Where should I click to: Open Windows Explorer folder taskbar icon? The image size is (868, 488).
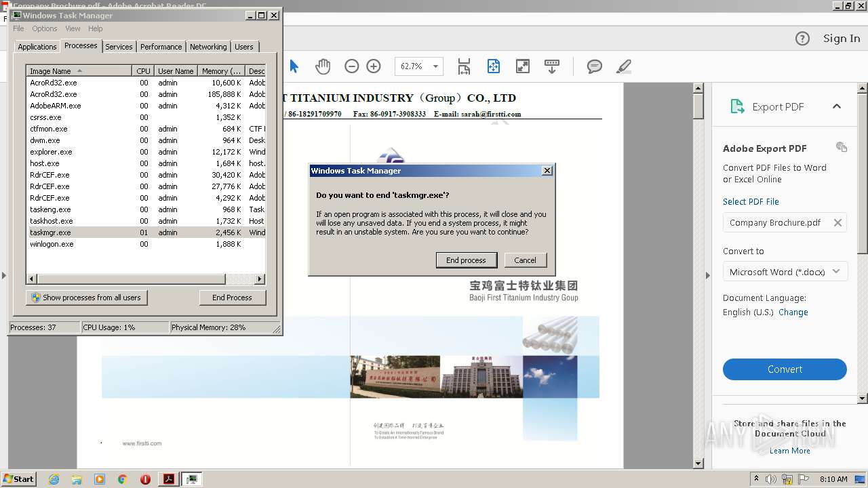click(77, 479)
